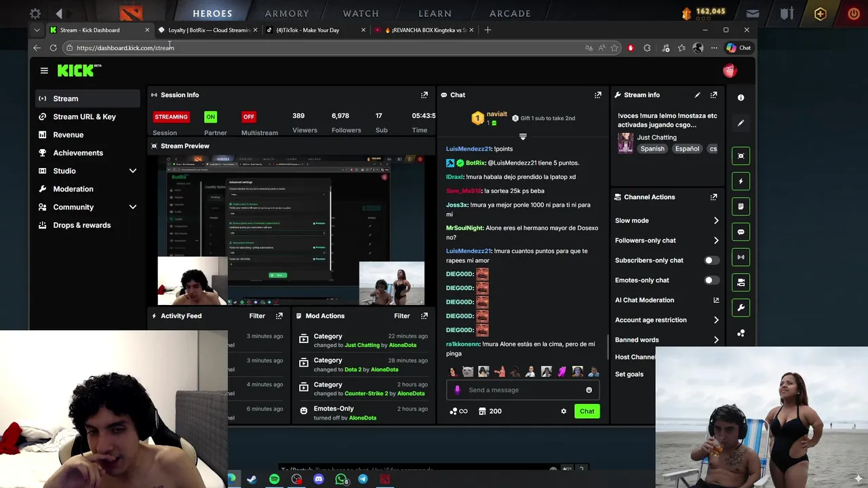Click the pencil icon in right rail

click(741, 123)
